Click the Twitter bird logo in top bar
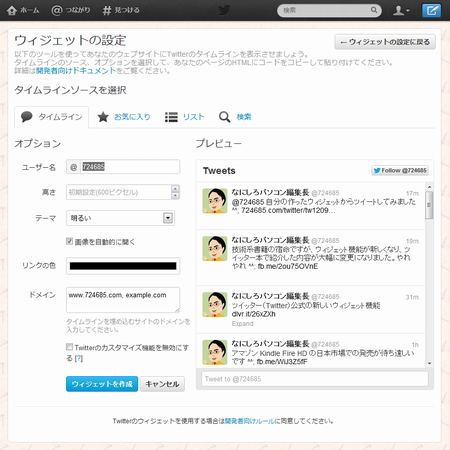The height and width of the screenshot is (450, 450). [x=224, y=10]
